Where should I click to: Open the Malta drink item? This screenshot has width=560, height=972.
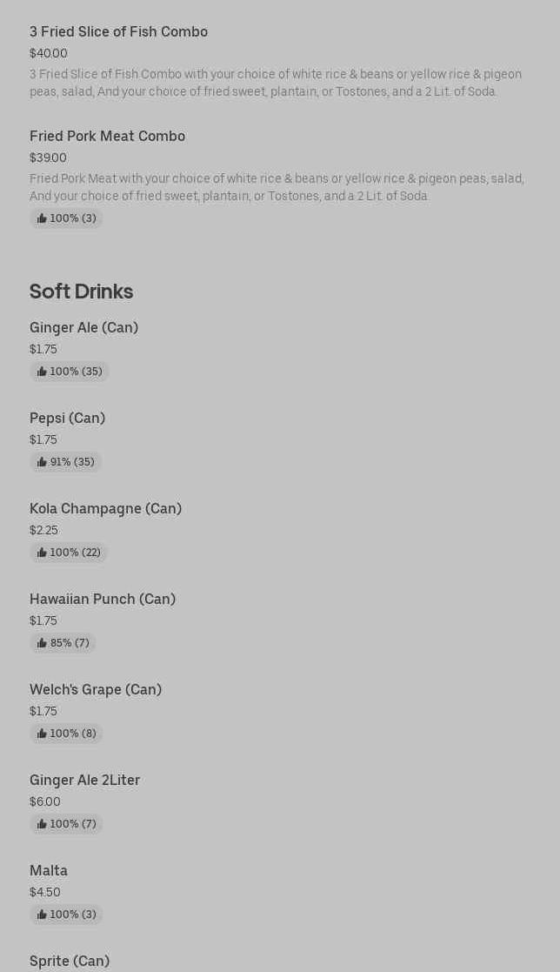coord(49,870)
